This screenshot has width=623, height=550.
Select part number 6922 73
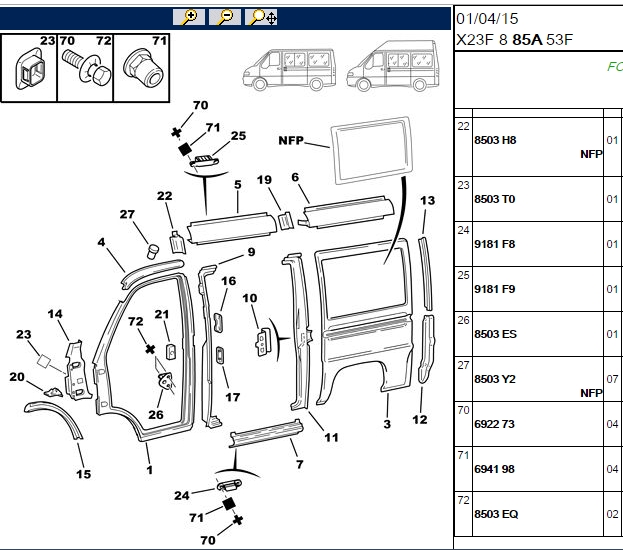[x=494, y=424]
